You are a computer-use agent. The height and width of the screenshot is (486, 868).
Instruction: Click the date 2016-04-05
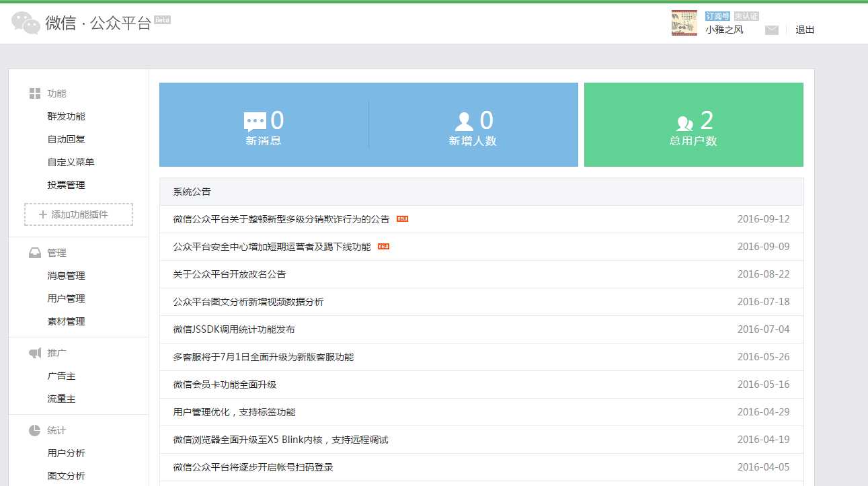763,467
